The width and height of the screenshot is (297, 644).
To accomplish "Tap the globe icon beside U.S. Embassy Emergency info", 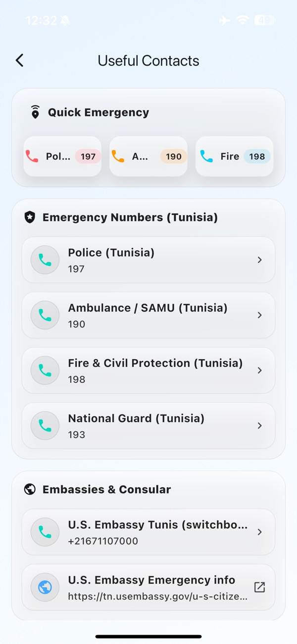I will (x=45, y=588).
